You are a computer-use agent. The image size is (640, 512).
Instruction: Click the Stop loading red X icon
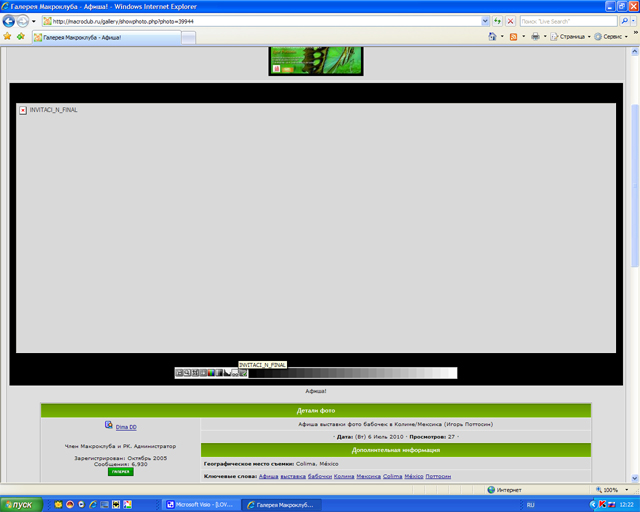click(511, 20)
